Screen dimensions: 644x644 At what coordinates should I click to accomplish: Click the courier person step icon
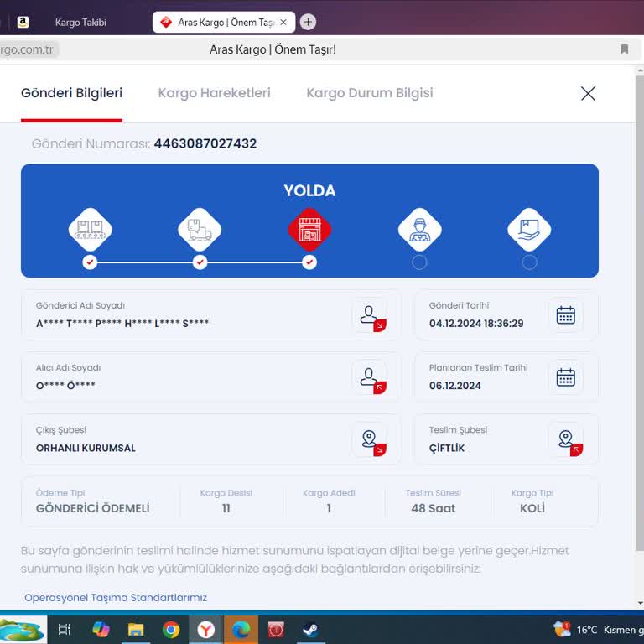click(420, 230)
